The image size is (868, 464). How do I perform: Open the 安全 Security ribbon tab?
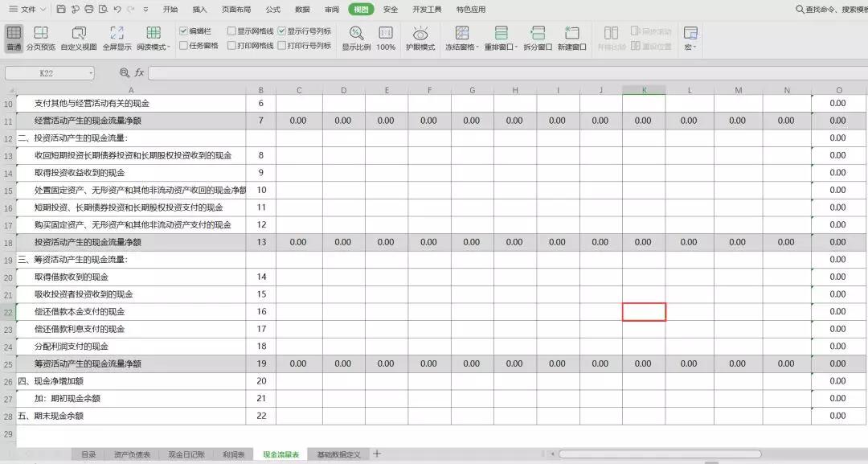391,10
